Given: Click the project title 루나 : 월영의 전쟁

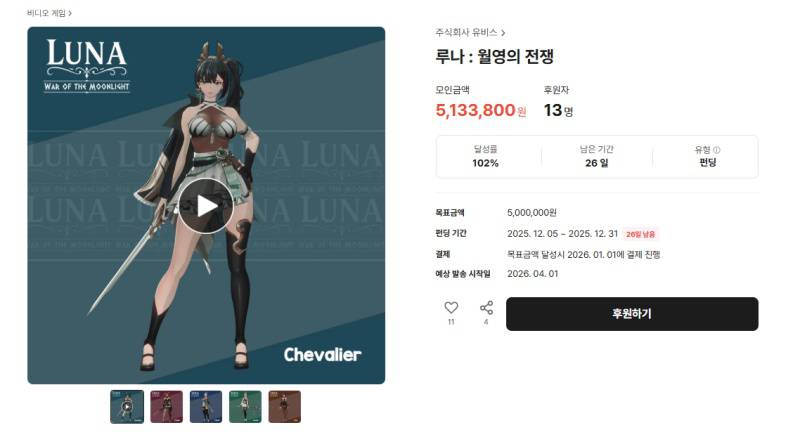Looking at the screenshot, I should point(494,56).
